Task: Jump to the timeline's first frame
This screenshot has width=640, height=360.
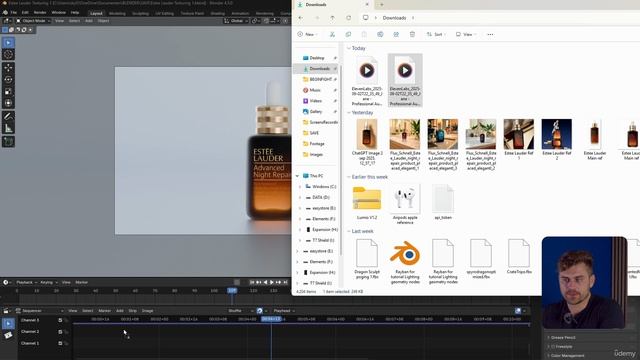Action: 252,282
